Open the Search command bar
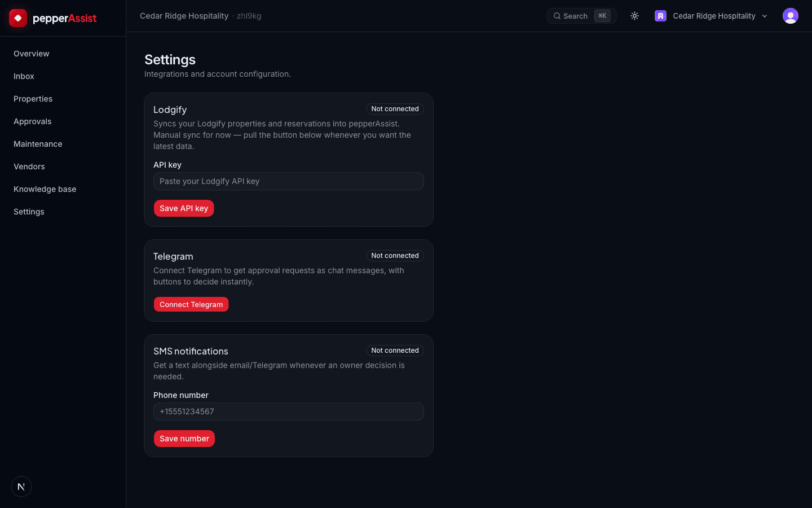 click(x=581, y=16)
